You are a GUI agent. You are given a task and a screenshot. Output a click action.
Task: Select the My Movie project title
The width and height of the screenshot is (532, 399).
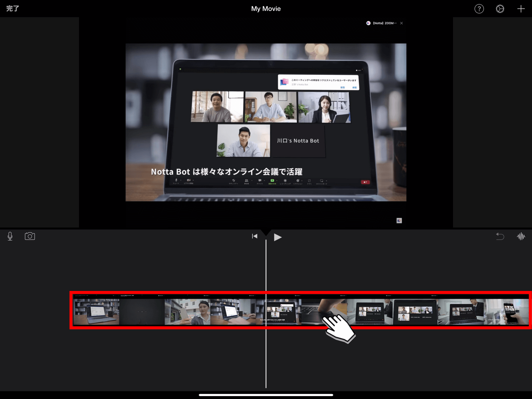point(266,9)
